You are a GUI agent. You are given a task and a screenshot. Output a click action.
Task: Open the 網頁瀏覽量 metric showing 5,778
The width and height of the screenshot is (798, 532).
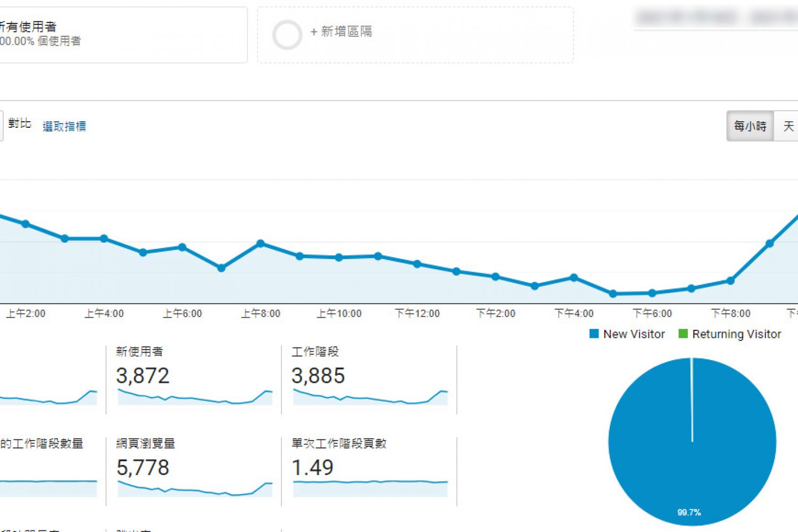click(x=143, y=468)
